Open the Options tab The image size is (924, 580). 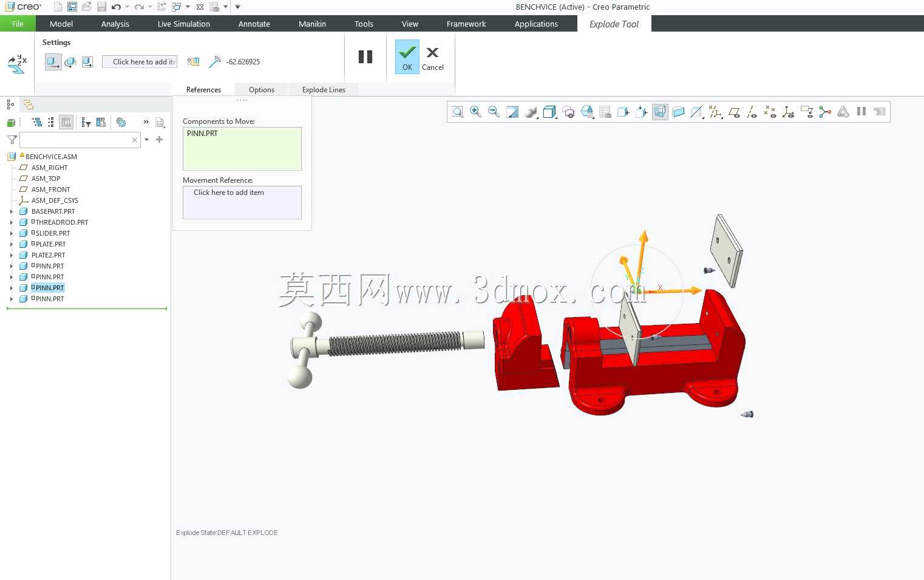[262, 90]
